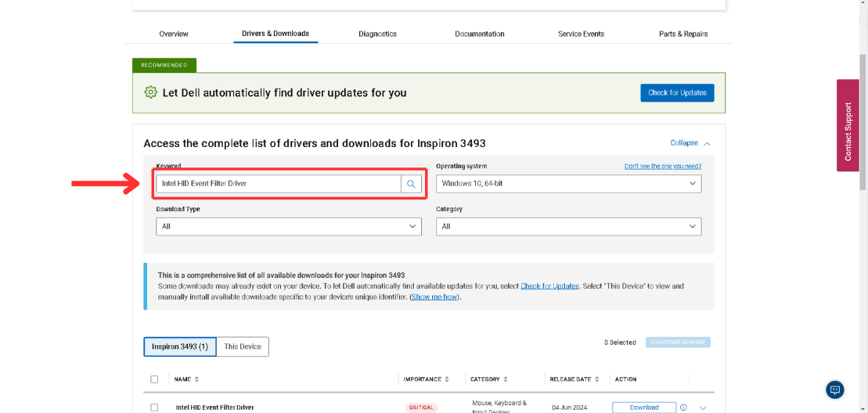Screen dimensions: 868x413
Task: Click the Show me how link
Action: [x=435, y=297]
